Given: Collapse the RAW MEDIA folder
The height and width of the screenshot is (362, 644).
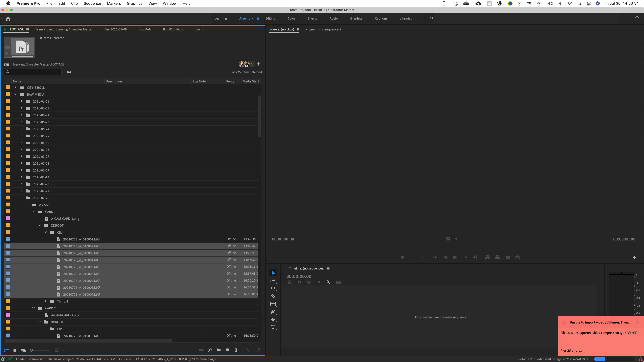Looking at the screenshot, I should [16, 94].
